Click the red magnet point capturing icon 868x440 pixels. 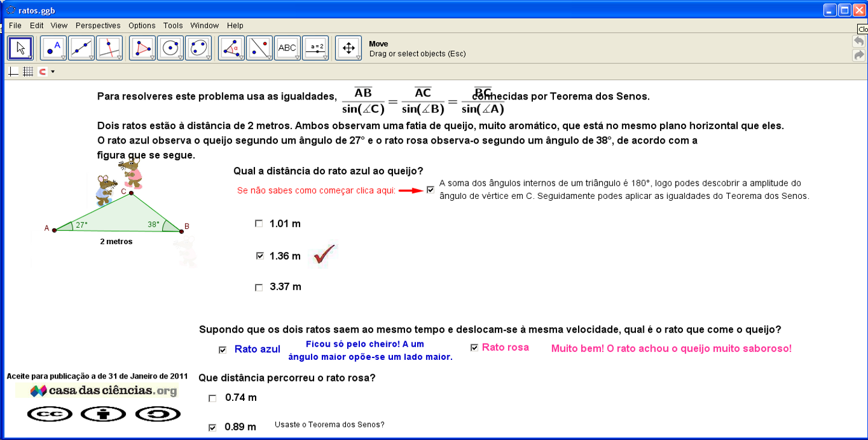tap(42, 72)
